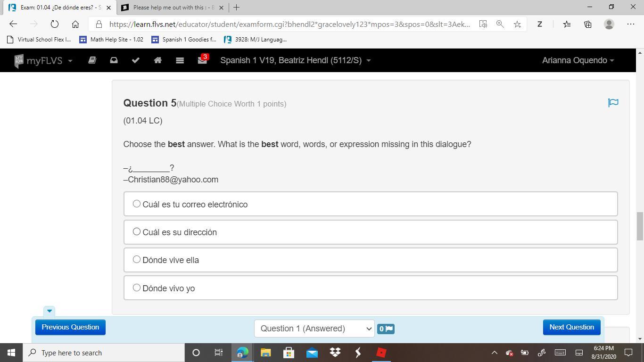Open the Arianna Oquendo user menu
The width and height of the screenshot is (644, 362).
578,60
